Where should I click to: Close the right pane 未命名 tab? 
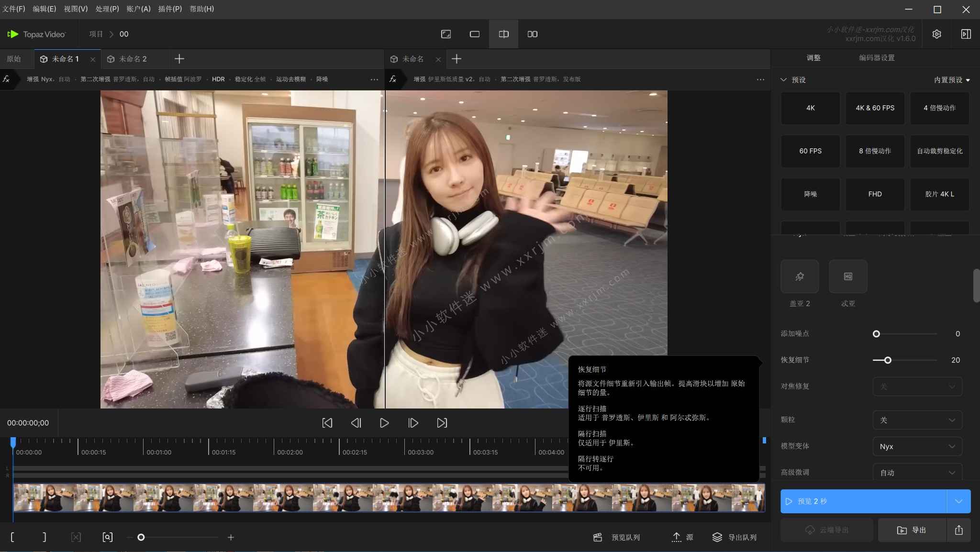coord(438,59)
